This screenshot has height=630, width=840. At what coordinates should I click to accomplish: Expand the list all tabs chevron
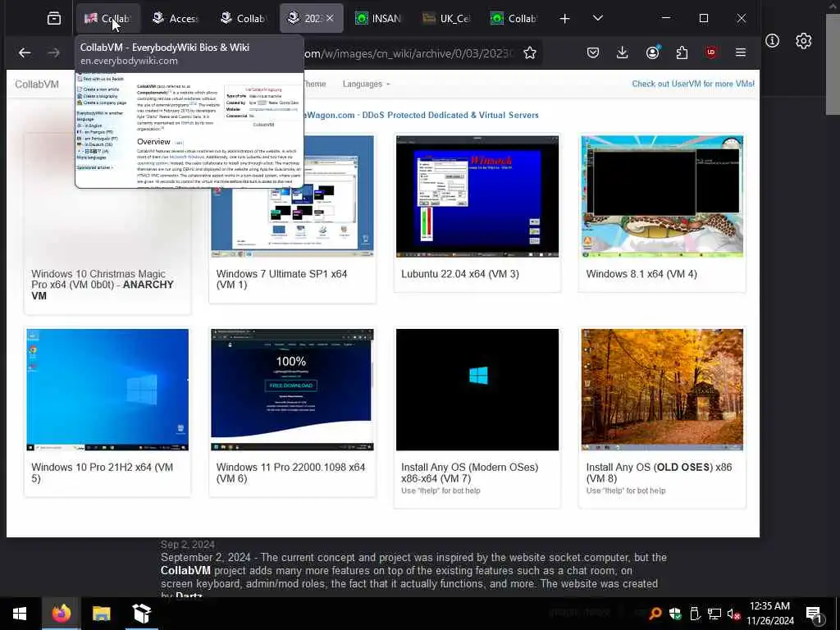pyautogui.click(x=598, y=18)
